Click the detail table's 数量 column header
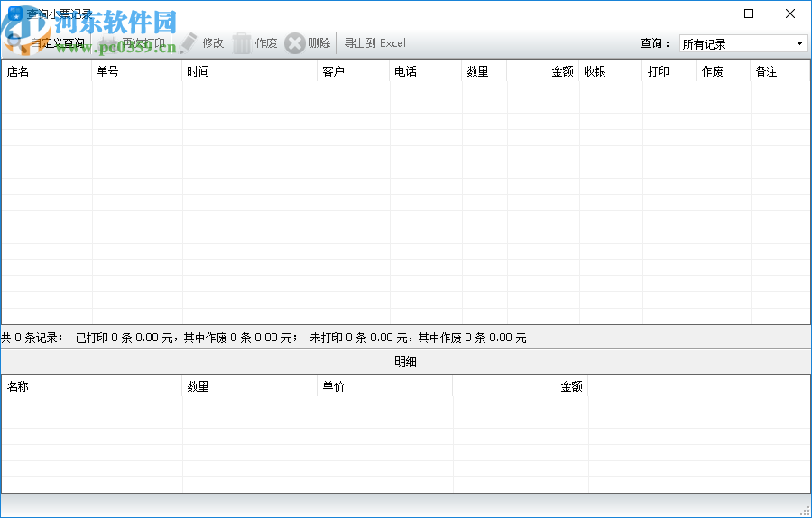Image resolution: width=812 pixels, height=518 pixels. [250, 386]
